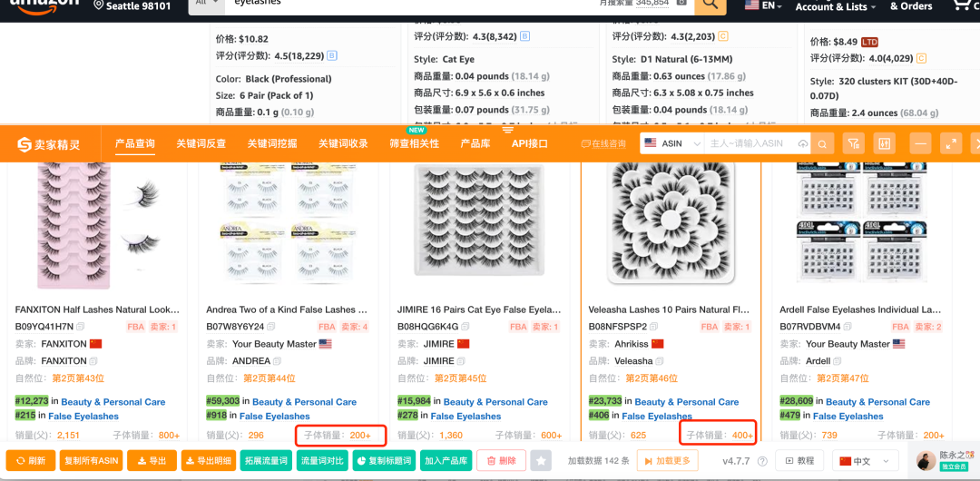Screen dimensions: 980x481
Task: Open the Amazon EN language dropdown
Action: [x=764, y=5]
